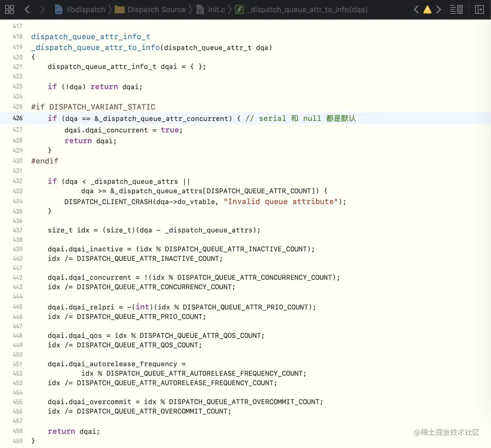Click "dispatch_queue_attr_info_t" return type on line 418
491x448 pixels.
point(90,37)
